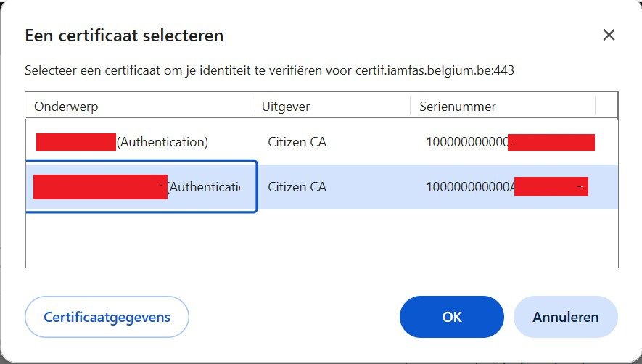Click the blank header cell after Serienummer
The width and height of the screenshot is (642, 364).
point(606,107)
